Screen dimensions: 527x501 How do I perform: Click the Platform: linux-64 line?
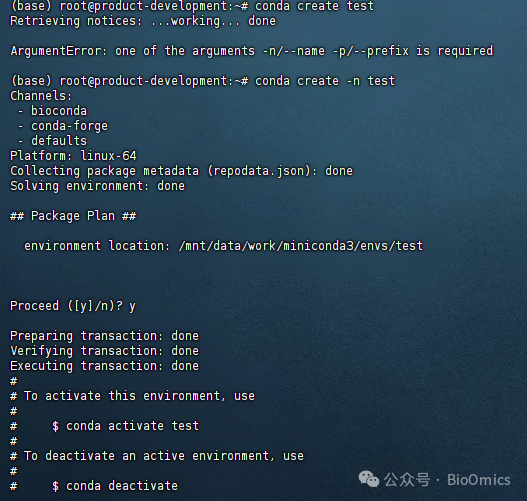(73, 156)
